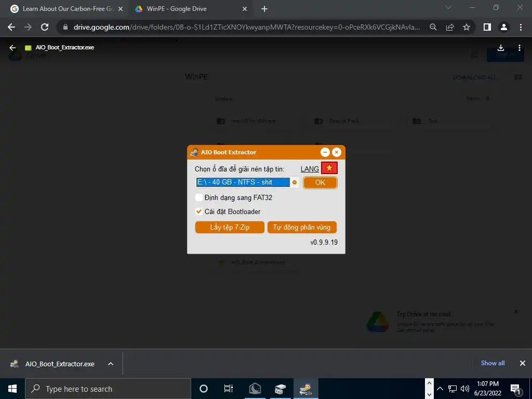
Task: Enable the Định dạng sang FAT32 checkbox
Action: (x=199, y=197)
